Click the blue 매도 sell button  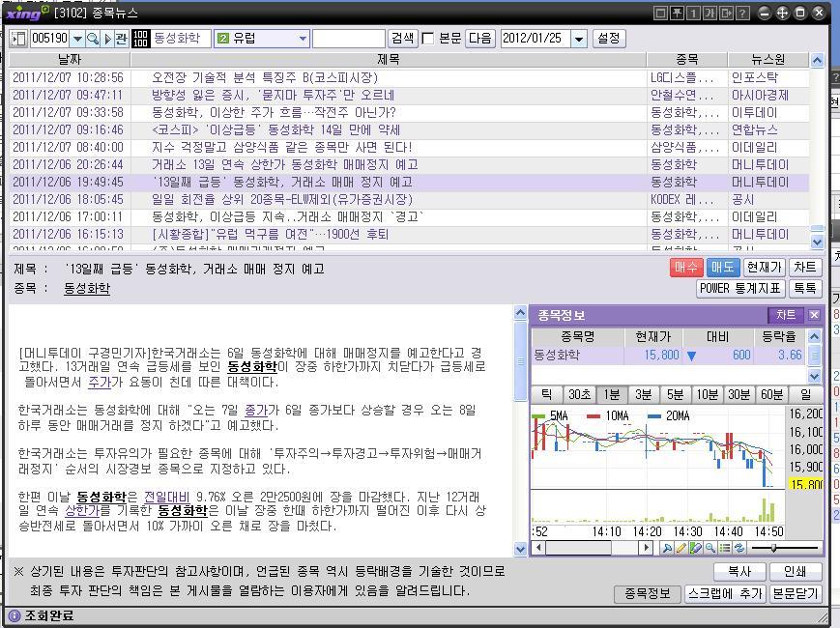click(x=722, y=267)
